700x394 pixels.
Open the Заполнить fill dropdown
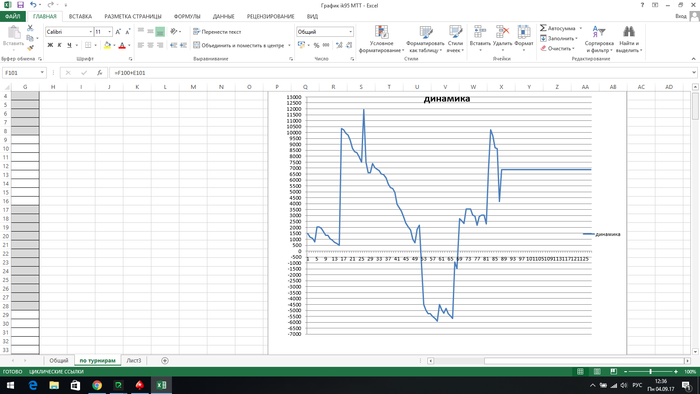(x=558, y=38)
